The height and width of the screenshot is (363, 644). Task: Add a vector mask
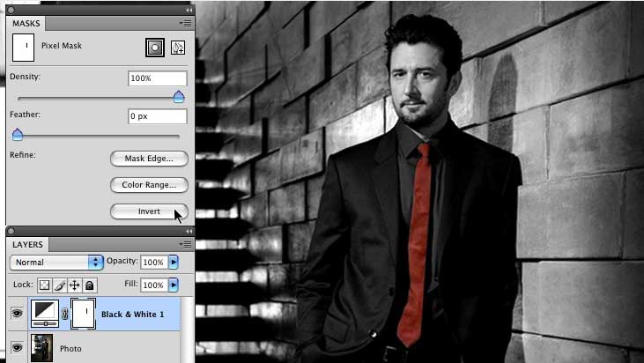177,48
